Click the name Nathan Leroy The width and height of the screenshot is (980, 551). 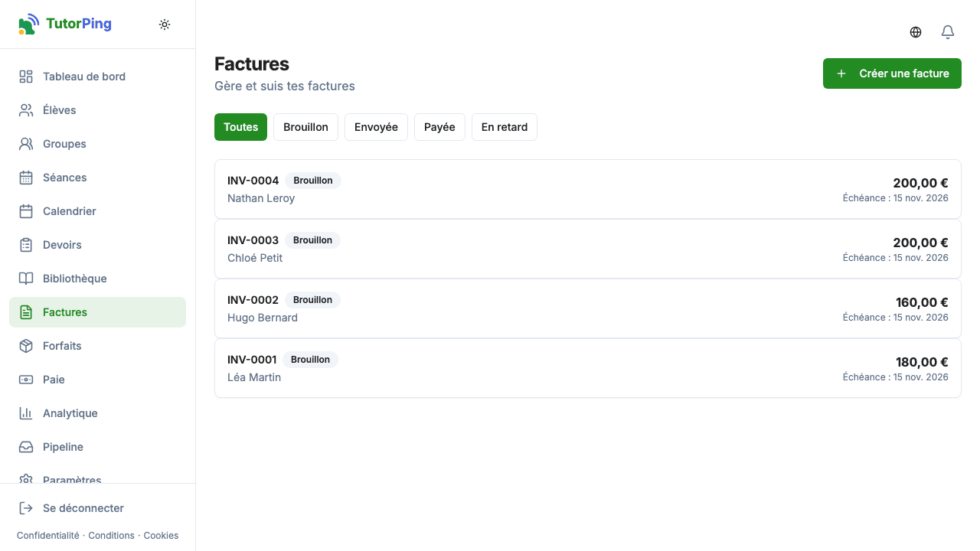pyautogui.click(x=261, y=198)
